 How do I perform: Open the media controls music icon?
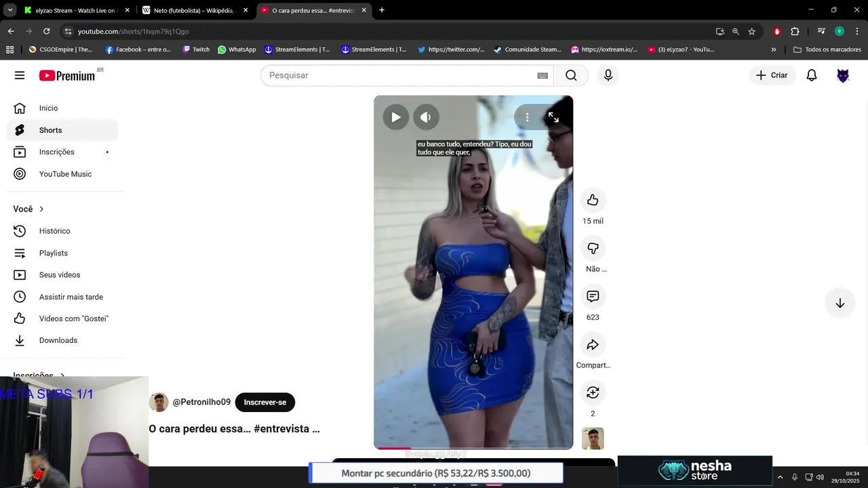coord(821,31)
